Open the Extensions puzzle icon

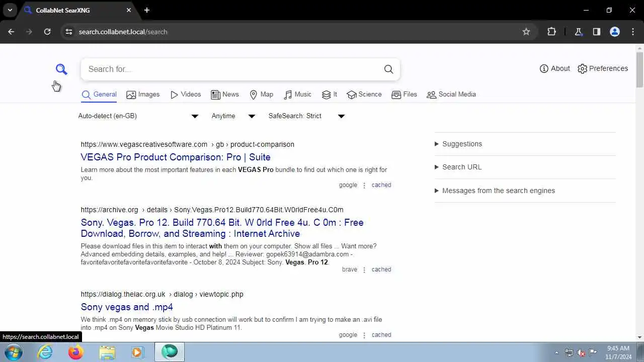551,32
